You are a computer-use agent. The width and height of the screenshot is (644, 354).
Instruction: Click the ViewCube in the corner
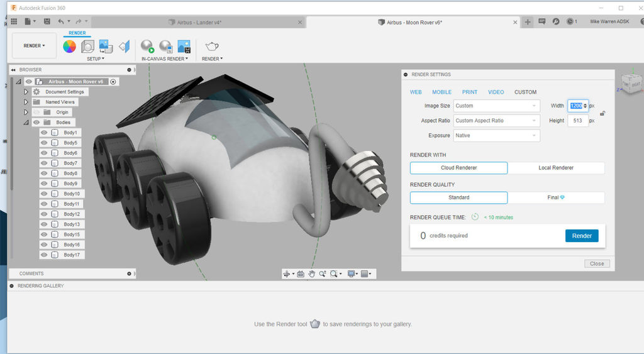(x=631, y=82)
